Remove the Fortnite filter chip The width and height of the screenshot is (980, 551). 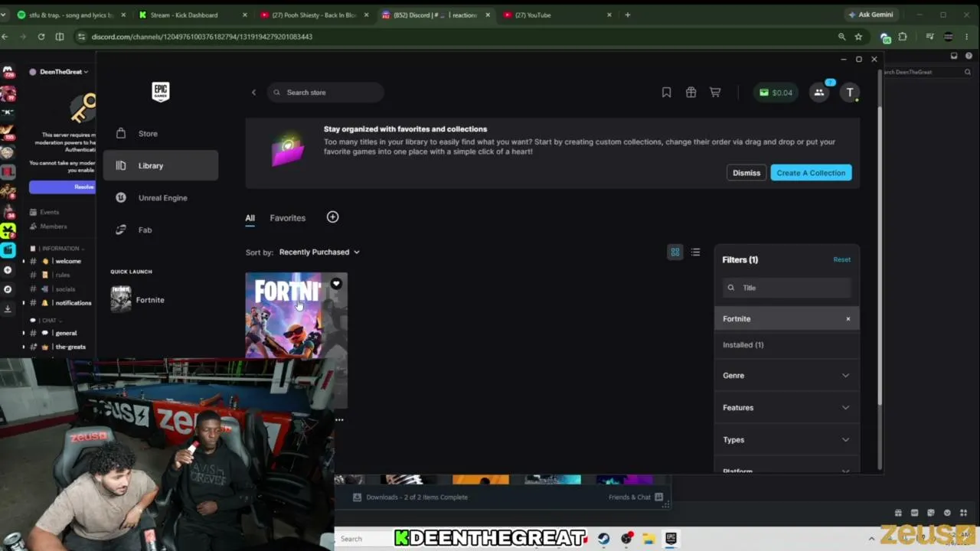(x=848, y=319)
